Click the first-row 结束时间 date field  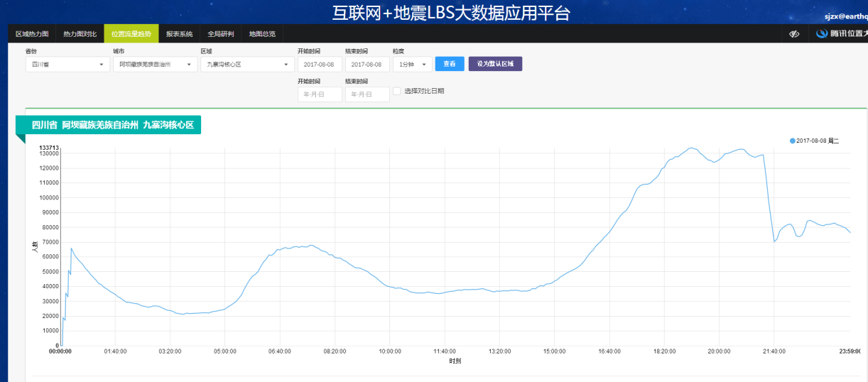point(367,65)
